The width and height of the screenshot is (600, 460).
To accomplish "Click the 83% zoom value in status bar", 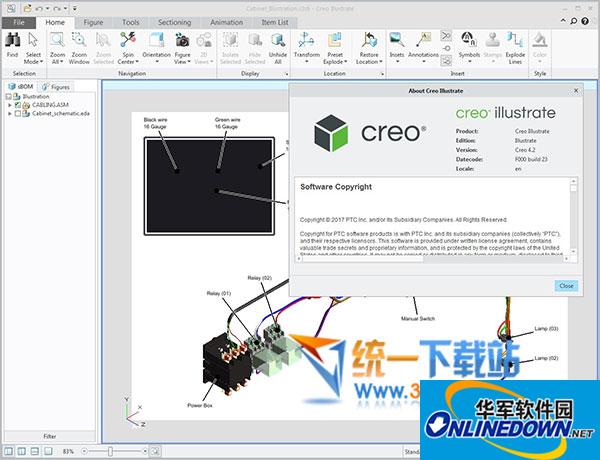I will pos(68,452).
